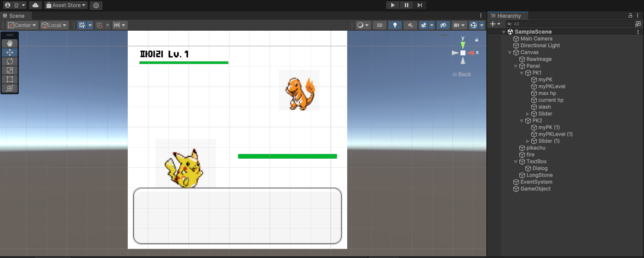Open the gizmos dropdown arrow

coord(482,25)
